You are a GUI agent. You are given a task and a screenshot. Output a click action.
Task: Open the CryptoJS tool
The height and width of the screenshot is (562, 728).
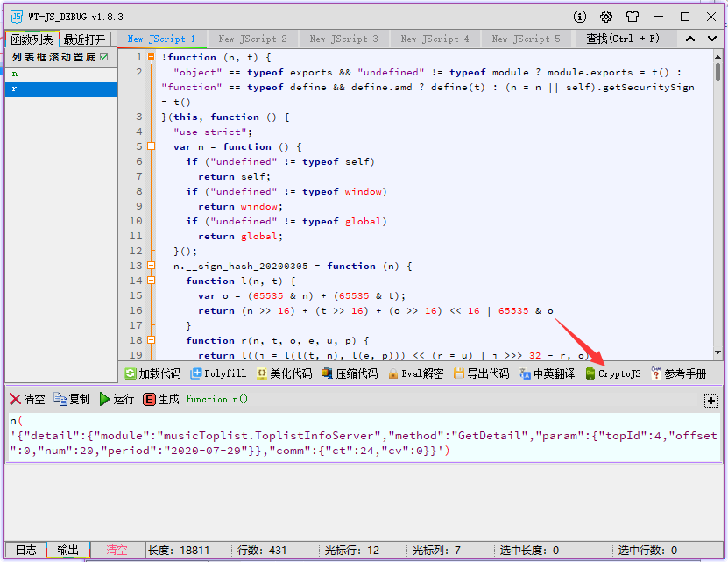pyautogui.click(x=613, y=373)
